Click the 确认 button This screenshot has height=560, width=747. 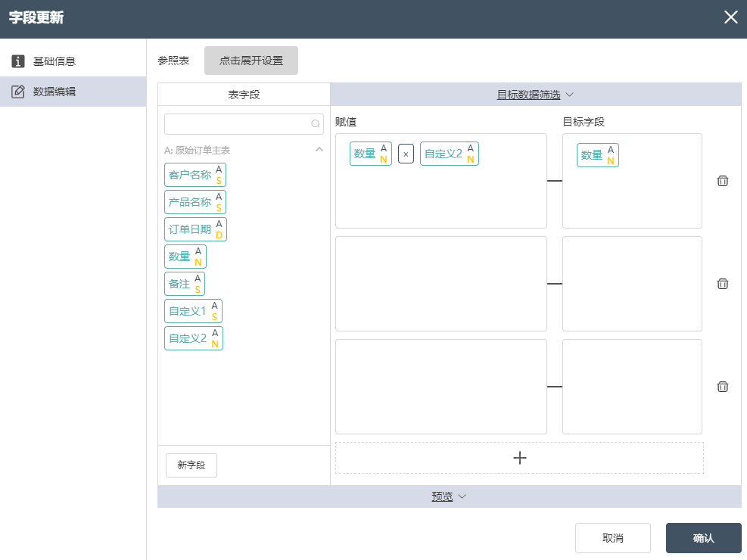(703, 538)
